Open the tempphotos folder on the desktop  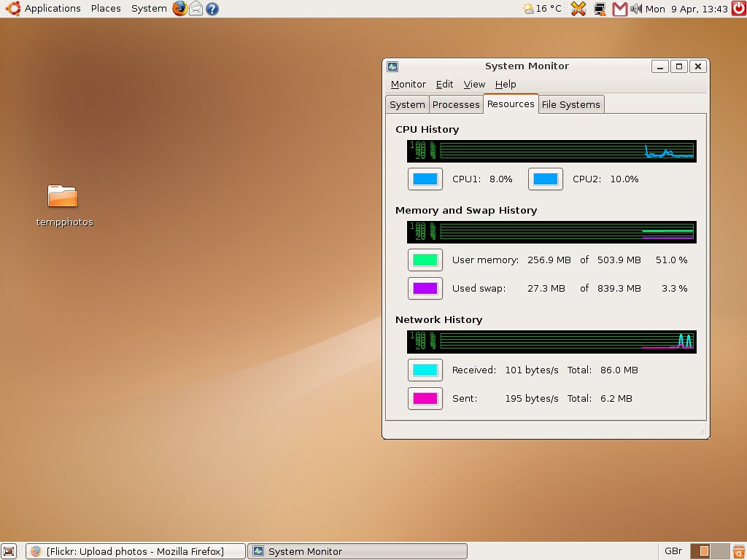tap(63, 198)
